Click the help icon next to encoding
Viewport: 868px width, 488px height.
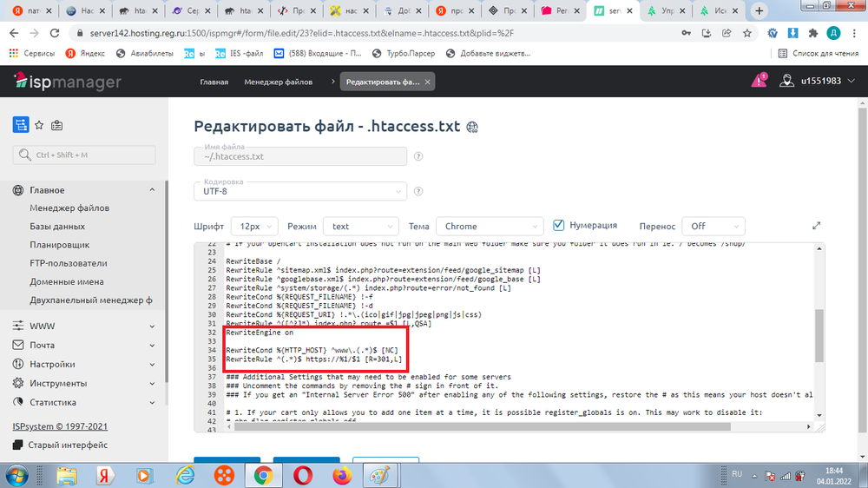pos(418,191)
